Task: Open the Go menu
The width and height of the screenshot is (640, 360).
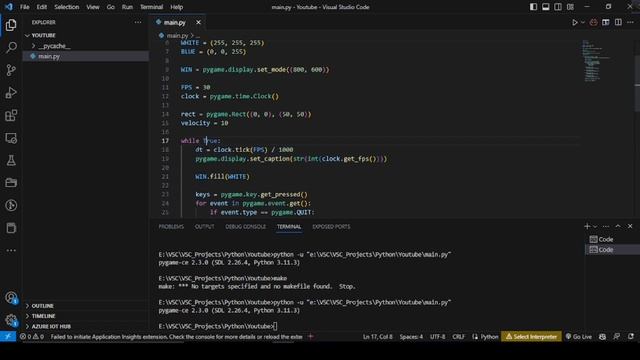Action: [111, 7]
